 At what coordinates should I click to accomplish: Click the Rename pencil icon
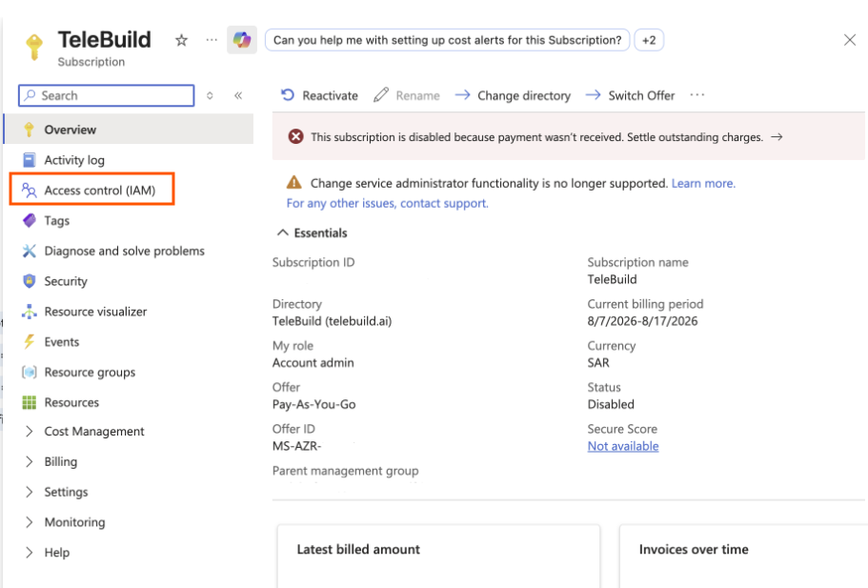(x=381, y=94)
